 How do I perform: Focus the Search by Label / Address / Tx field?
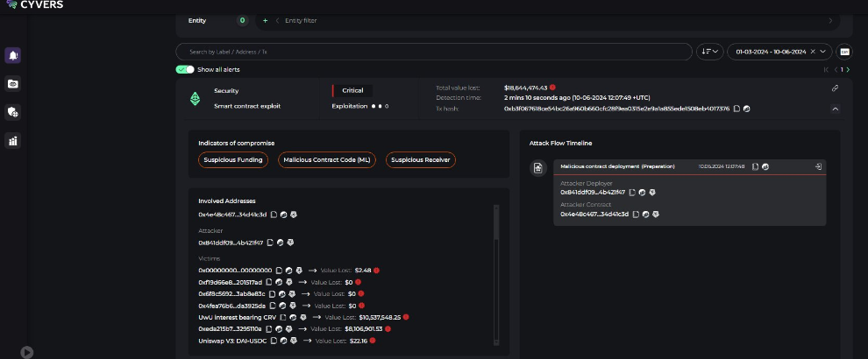pos(434,52)
